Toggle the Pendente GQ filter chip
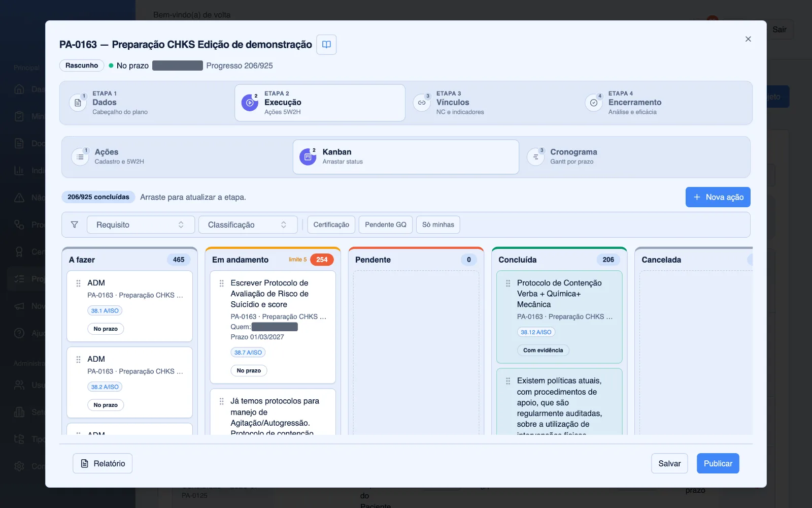The width and height of the screenshot is (812, 508). [386, 225]
